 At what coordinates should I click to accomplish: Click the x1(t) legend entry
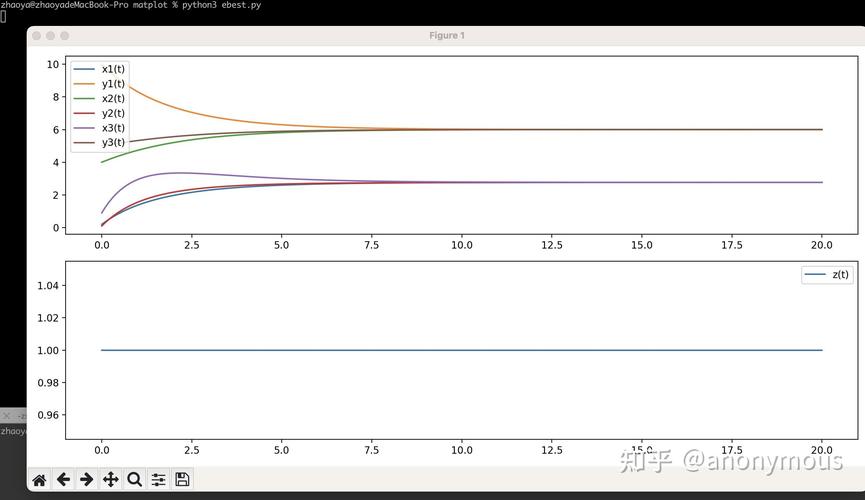[112, 69]
